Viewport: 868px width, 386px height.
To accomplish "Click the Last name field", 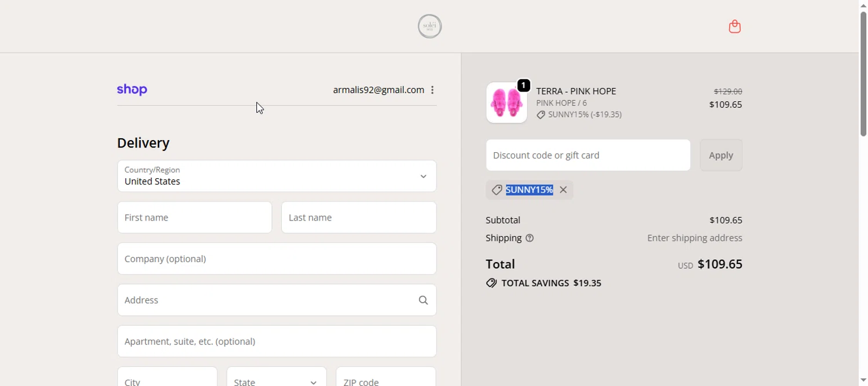I will [x=359, y=218].
